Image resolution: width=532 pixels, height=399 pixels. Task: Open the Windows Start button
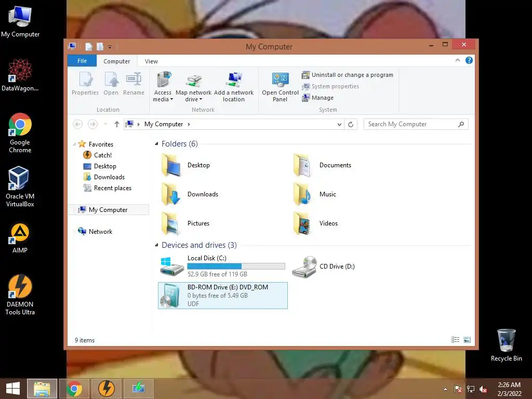(x=13, y=389)
